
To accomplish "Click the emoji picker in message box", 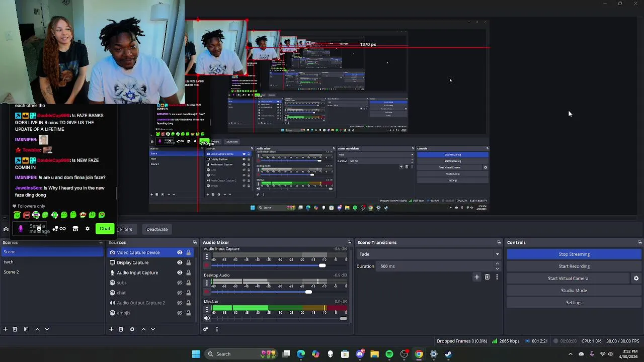I will tap(39, 229).
